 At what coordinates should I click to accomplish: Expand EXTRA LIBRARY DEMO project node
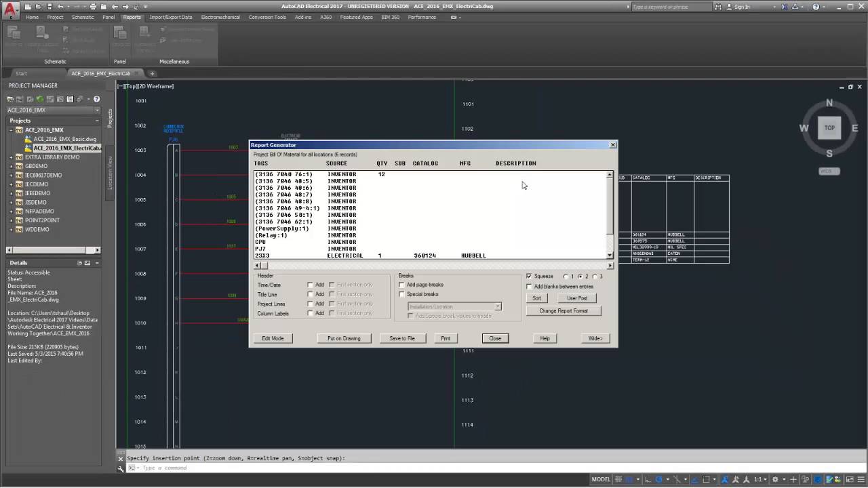point(11,157)
